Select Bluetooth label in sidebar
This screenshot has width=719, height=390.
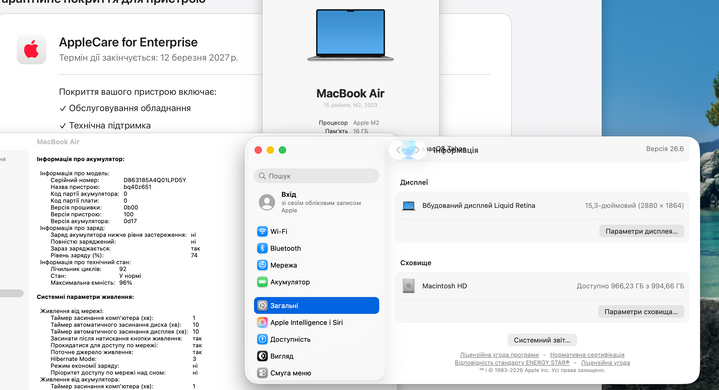coord(285,248)
